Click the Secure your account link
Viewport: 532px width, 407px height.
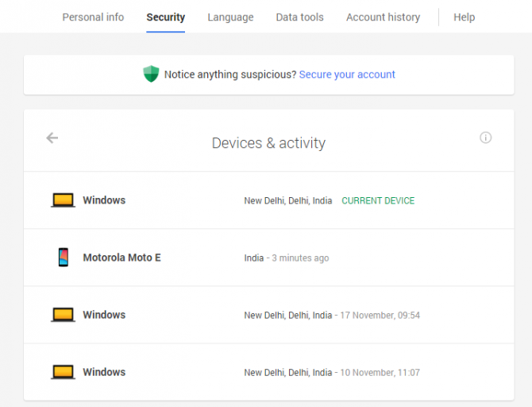point(347,75)
